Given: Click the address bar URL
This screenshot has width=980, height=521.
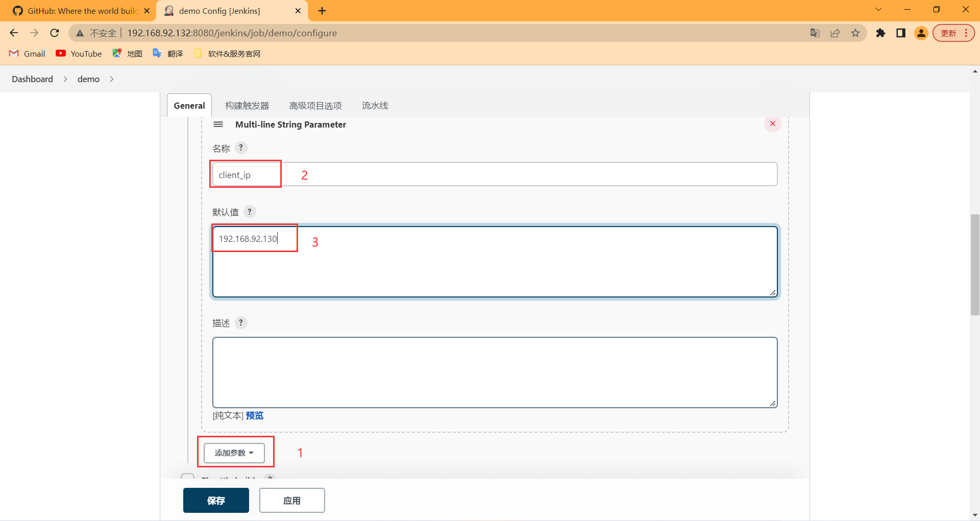Looking at the screenshot, I should [x=232, y=33].
